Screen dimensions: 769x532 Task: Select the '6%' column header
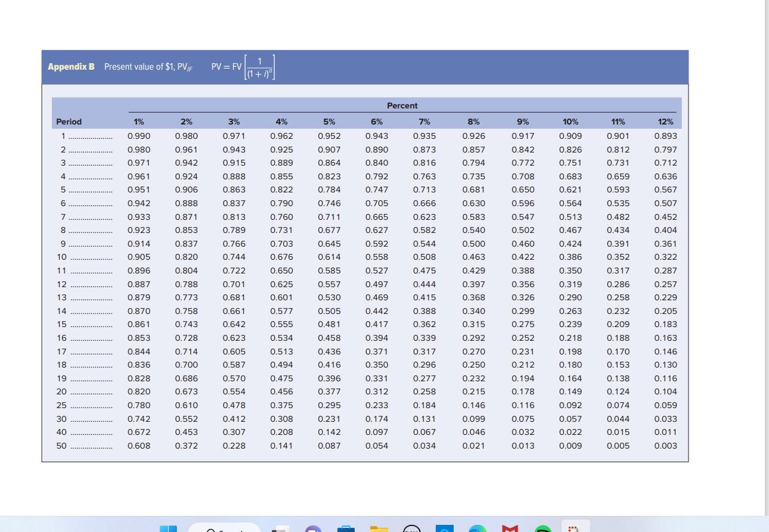pyautogui.click(x=377, y=122)
